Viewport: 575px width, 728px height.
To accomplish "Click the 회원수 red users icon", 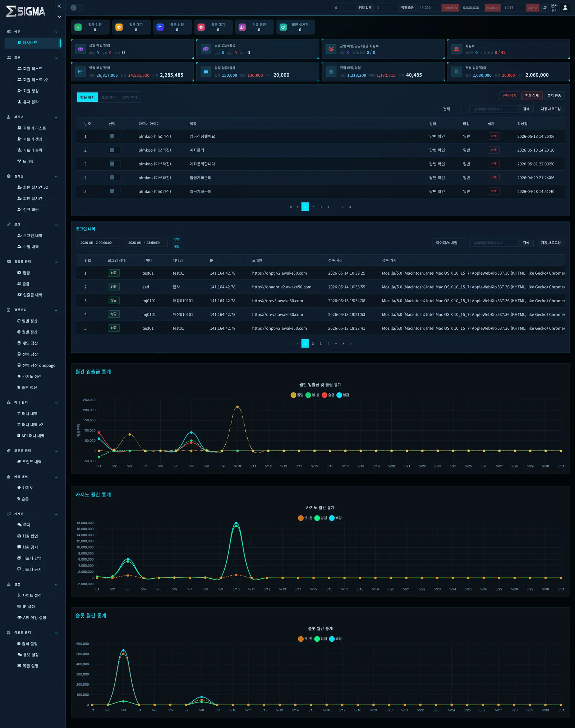I will coord(456,49).
